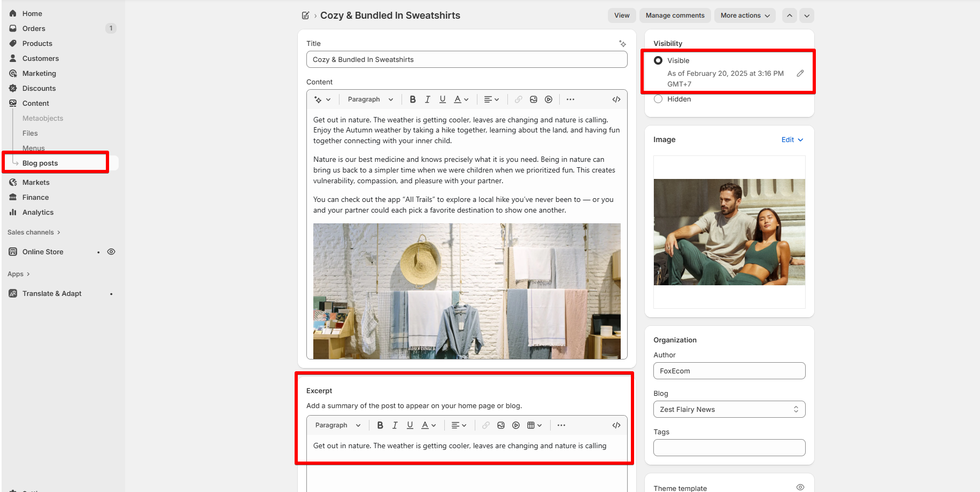This screenshot has height=492, width=980.
Task: Toggle underline in Excerpt editor
Action: [410, 425]
